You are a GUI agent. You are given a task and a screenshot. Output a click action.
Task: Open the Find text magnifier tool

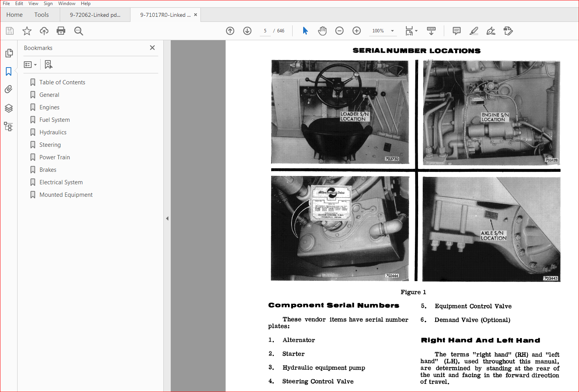[79, 31]
